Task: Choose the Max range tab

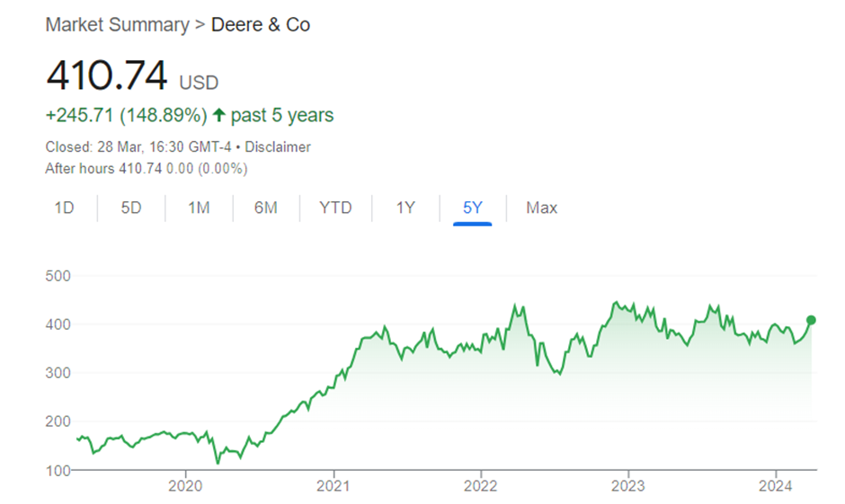Action: click(541, 208)
